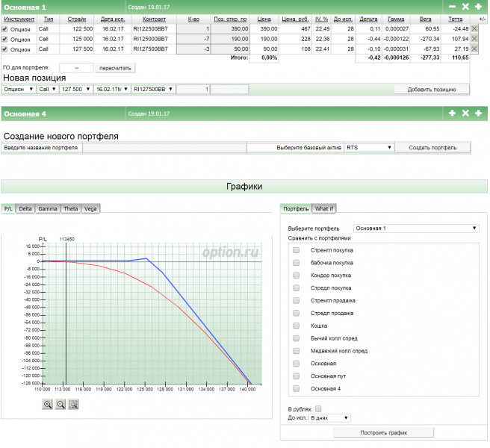This screenshot has width=490, height=448.
Task: Open the 127 500 strike dropdown
Action: click(x=76, y=89)
